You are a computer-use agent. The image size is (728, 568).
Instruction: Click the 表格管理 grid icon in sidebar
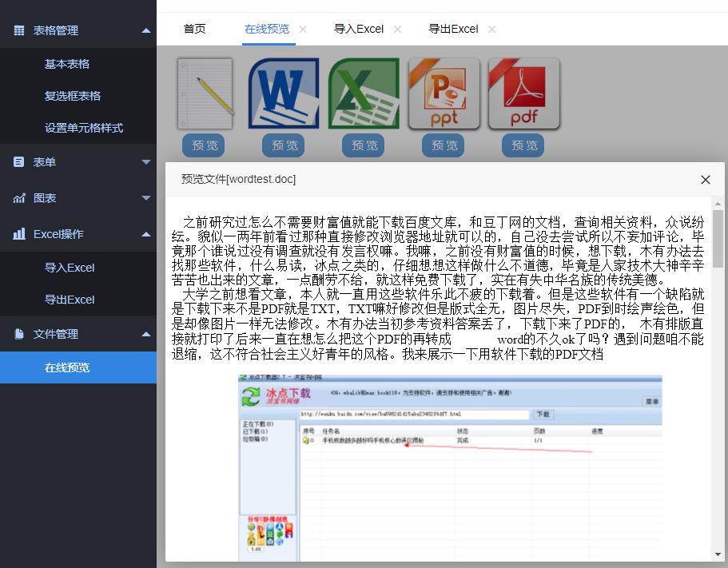(19, 30)
